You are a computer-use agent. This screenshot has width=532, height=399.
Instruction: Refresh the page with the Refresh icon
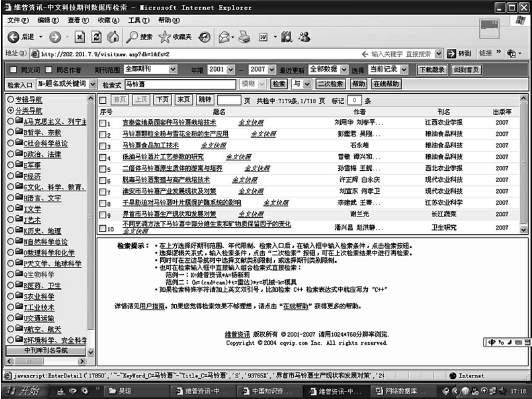[x=96, y=37]
